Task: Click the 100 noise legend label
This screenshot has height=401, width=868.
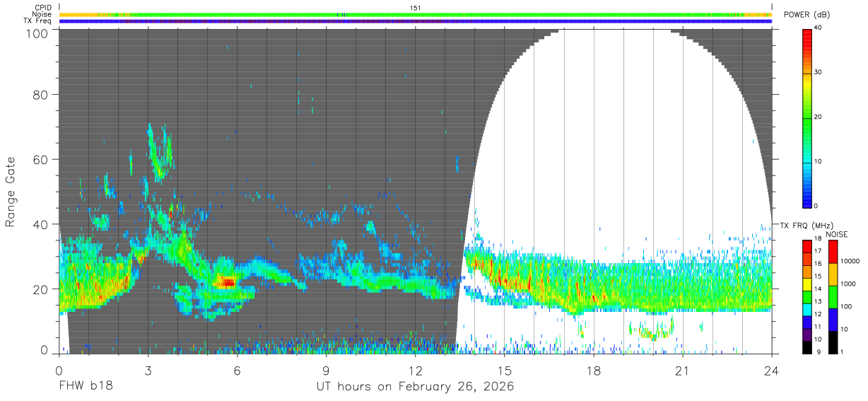Action: [x=846, y=307]
